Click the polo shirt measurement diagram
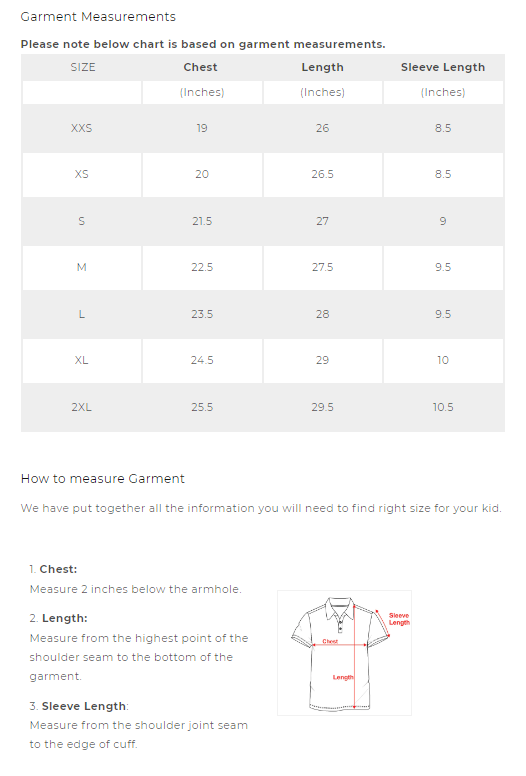Viewport: 526px width, 776px height. click(344, 653)
